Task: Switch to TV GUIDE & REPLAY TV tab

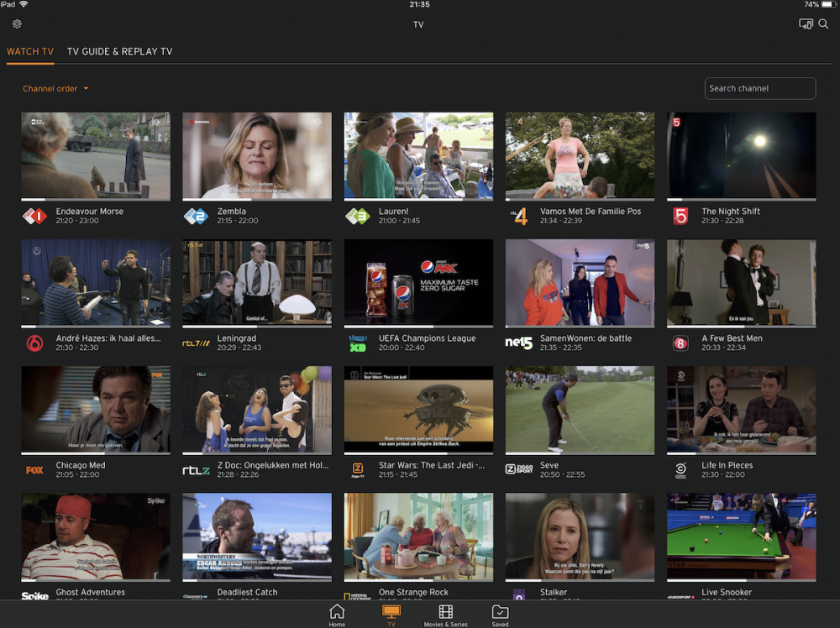Action: [x=119, y=51]
